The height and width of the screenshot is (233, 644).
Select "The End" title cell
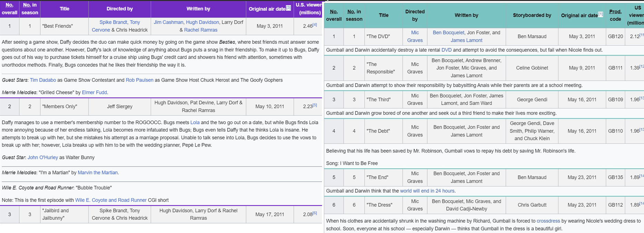tap(384, 178)
